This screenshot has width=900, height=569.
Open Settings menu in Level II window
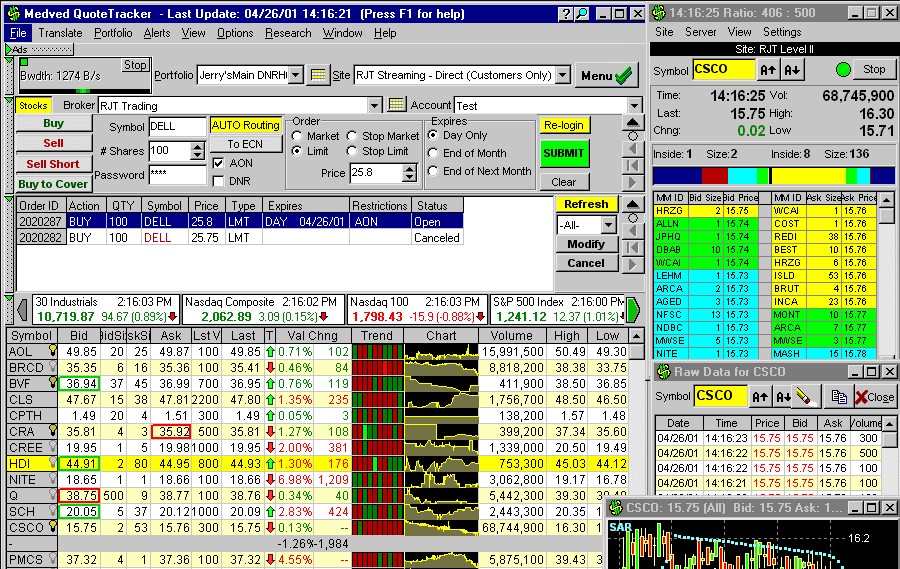pyautogui.click(x=782, y=32)
